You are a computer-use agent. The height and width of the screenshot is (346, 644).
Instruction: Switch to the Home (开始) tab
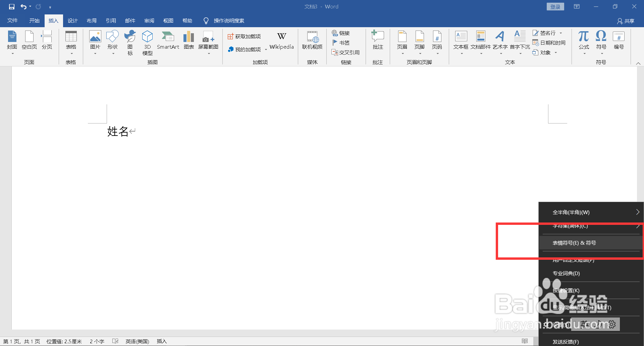tap(34, 20)
